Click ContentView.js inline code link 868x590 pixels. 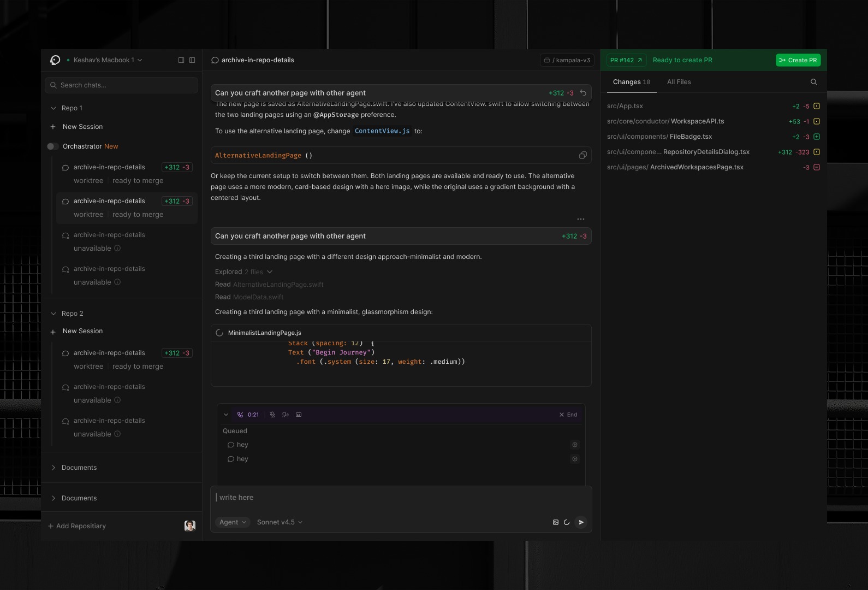pos(382,131)
